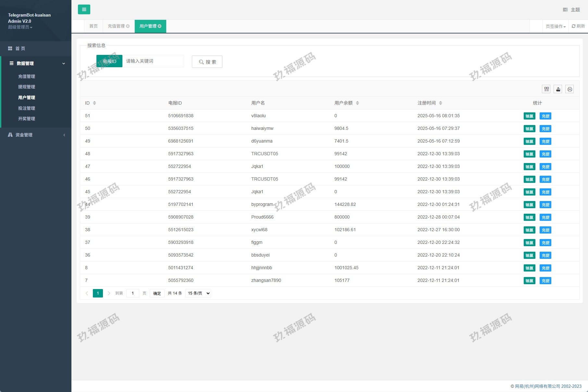Image resolution: width=588 pixels, height=392 pixels.
Task: Open 提现管理 in the sidebar
Action: click(27, 87)
